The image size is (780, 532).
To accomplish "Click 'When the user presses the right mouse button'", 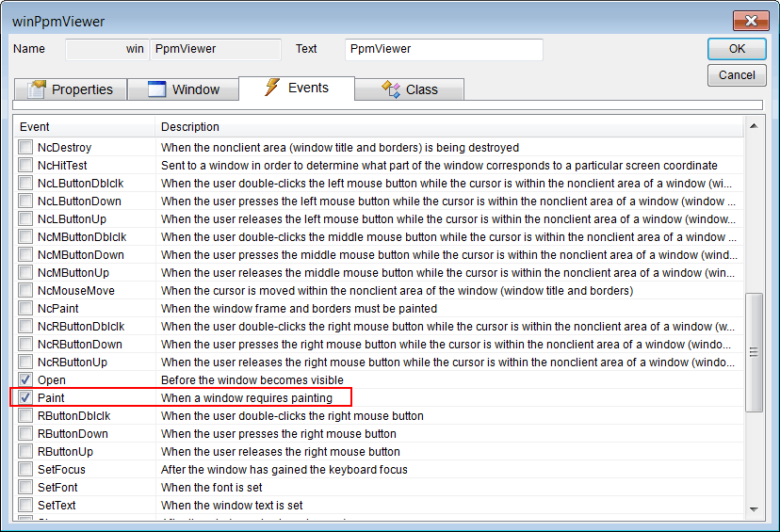I will [279, 433].
